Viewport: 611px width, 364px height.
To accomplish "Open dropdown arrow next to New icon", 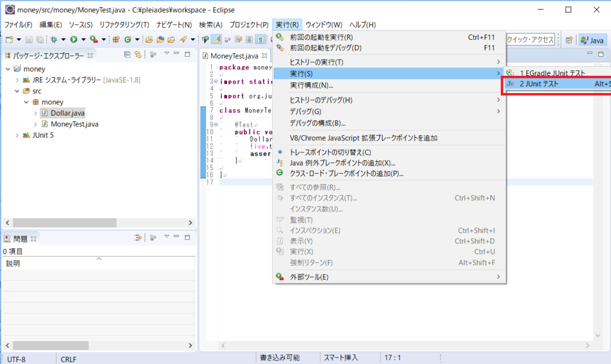I will point(18,39).
